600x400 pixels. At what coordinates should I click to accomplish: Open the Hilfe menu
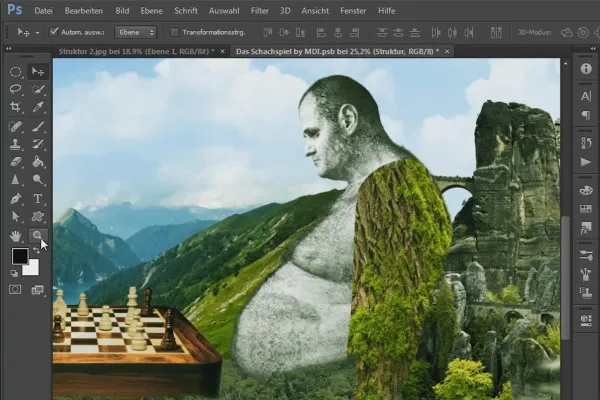coord(386,11)
